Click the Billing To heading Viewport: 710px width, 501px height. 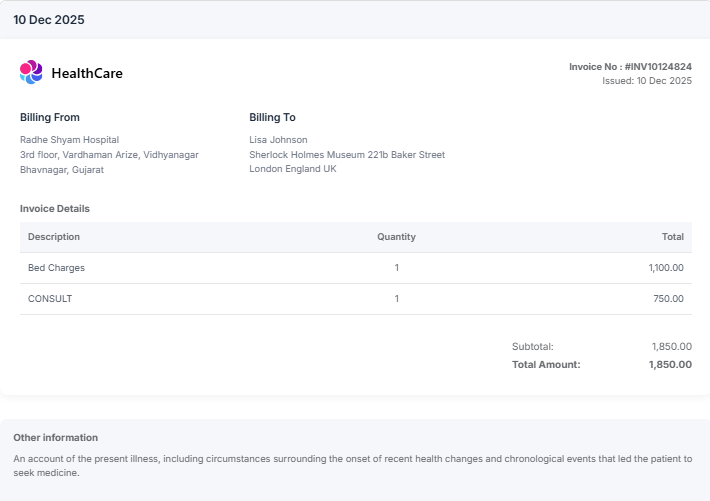point(272,118)
